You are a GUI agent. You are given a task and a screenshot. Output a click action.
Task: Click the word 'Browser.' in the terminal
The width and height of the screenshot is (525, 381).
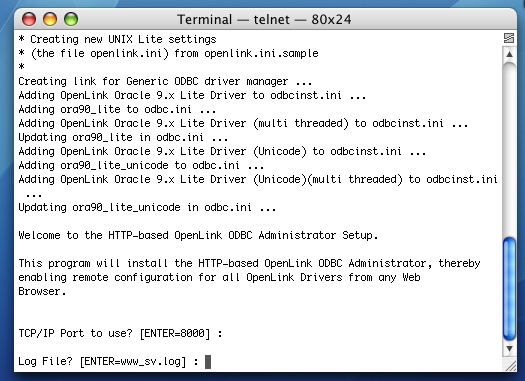coord(42,291)
